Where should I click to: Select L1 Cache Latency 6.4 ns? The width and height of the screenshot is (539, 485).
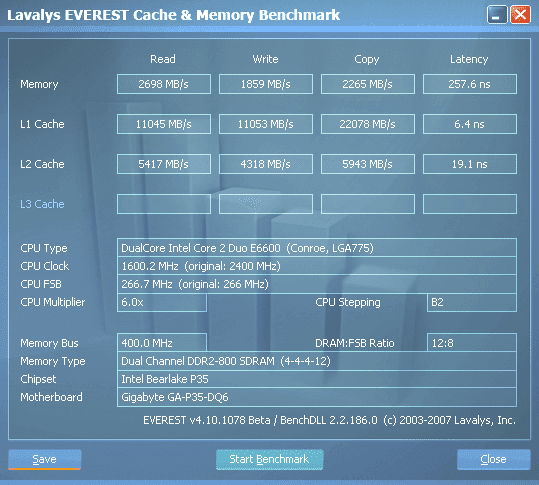point(470,124)
